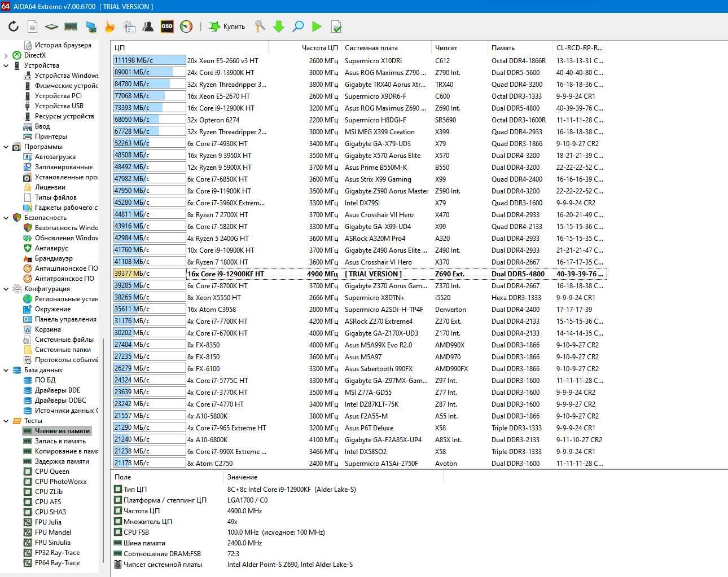This screenshot has width=728, height=577.
Task: Click Множитель ЦП field row
Action: (175, 522)
